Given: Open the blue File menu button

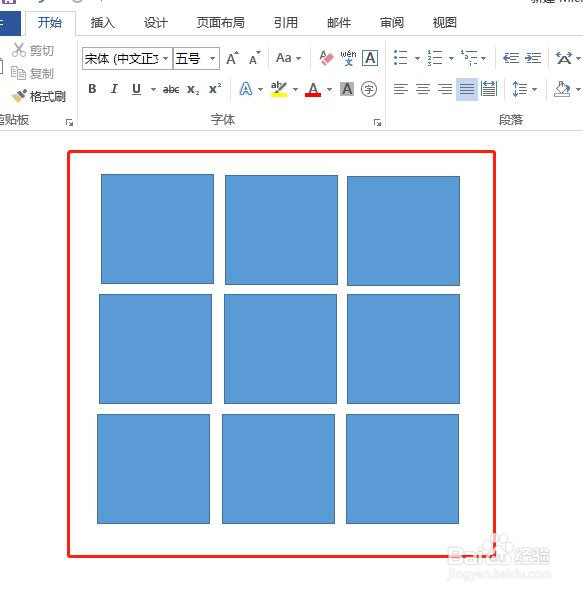Looking at the screenshot, I should 10,23.
